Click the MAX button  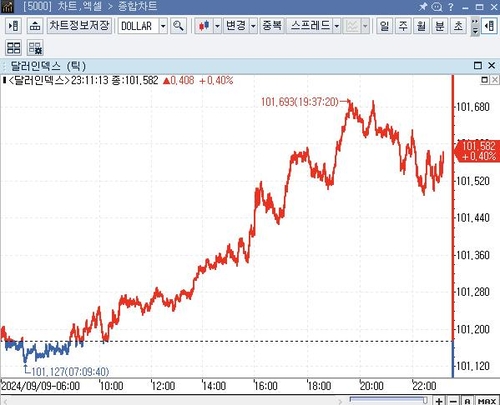487,401
